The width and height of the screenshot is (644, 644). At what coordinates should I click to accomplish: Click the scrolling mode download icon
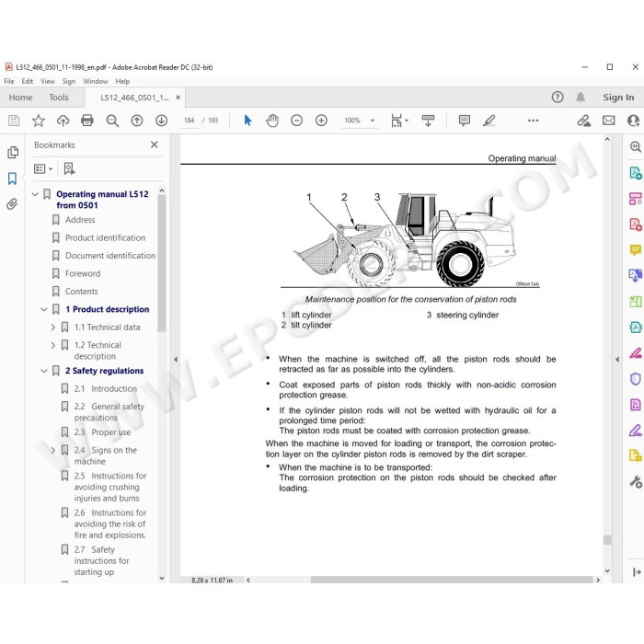[x=428, y=121]
